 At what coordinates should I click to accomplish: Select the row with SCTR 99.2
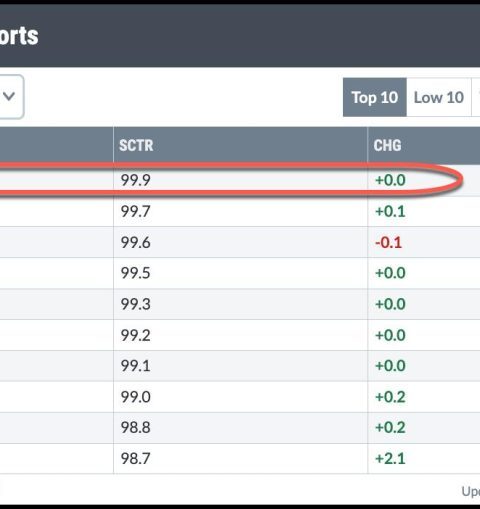240,335
